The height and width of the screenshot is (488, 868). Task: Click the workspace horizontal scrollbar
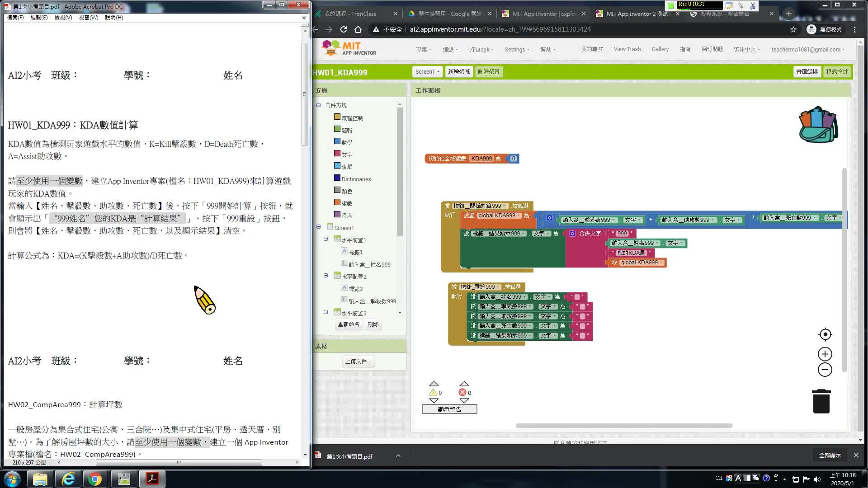(624, 426)
